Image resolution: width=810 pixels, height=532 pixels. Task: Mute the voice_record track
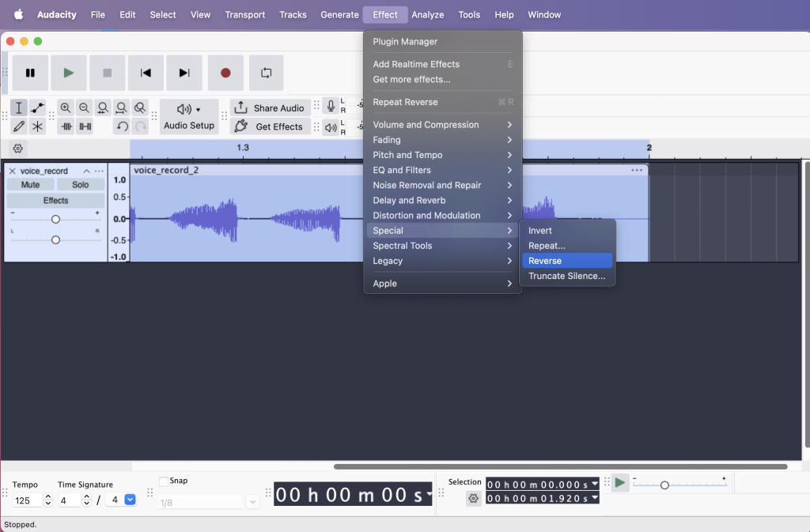tap(30, 184)
